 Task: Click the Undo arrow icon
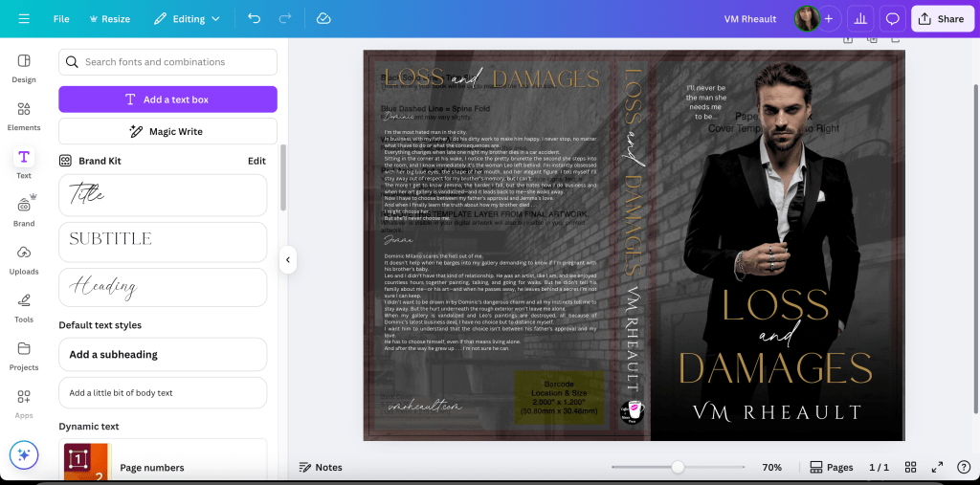coord(254,18)
